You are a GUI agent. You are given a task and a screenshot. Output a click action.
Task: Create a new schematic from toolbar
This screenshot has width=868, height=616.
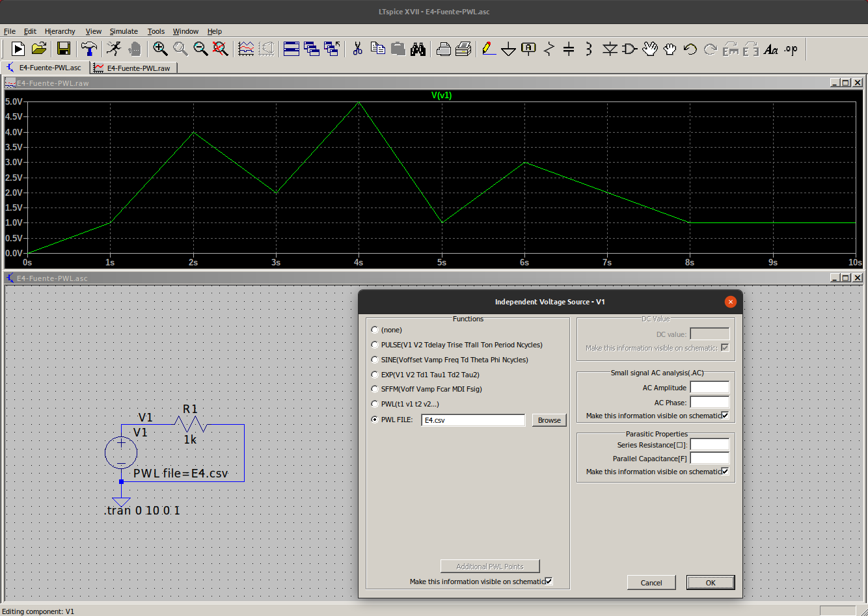coord(18,49)
